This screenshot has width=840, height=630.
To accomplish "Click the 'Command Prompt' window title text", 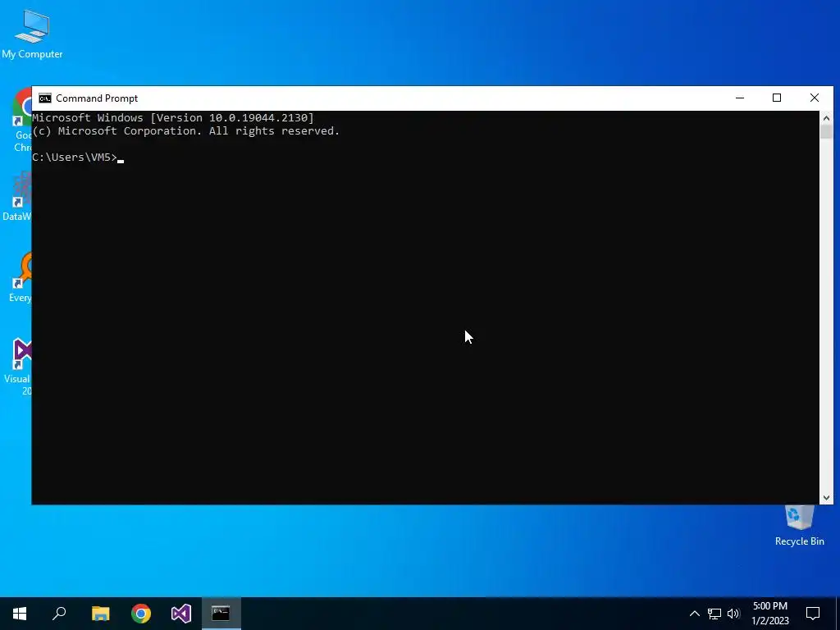I will pyautogui.click(x=97, y=98).
